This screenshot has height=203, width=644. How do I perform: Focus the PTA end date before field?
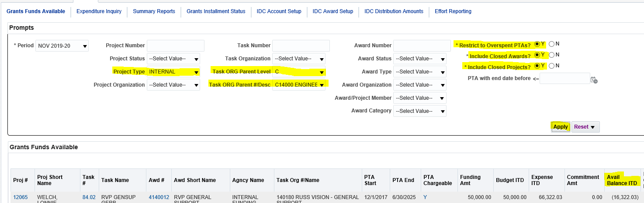(x=564, y=78)
